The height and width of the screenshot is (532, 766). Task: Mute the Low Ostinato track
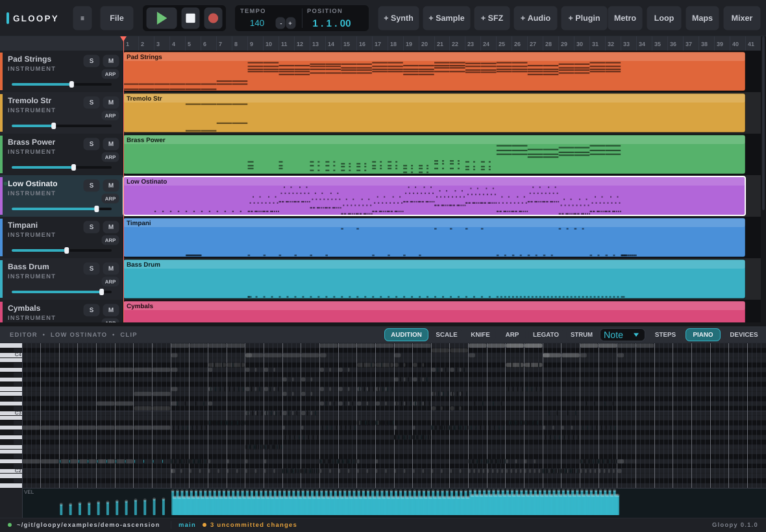coord(111,186)
